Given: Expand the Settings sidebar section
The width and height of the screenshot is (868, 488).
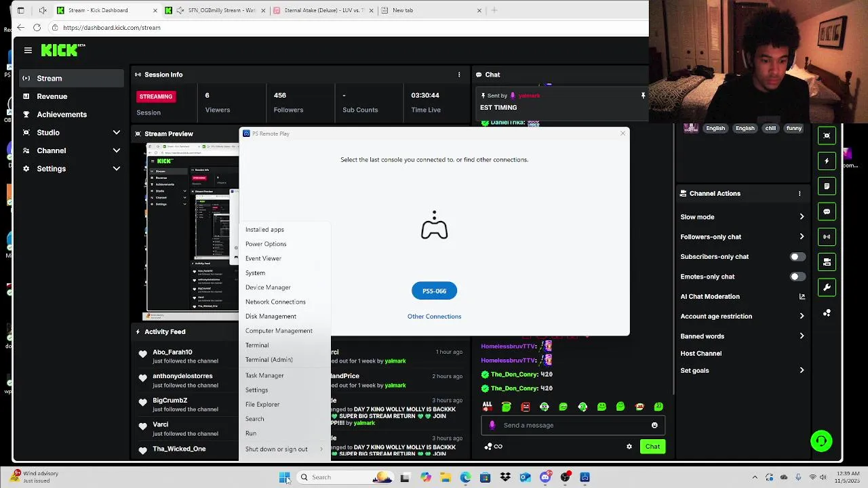Looking at the screenshot, I should click(x=116, y=169).
